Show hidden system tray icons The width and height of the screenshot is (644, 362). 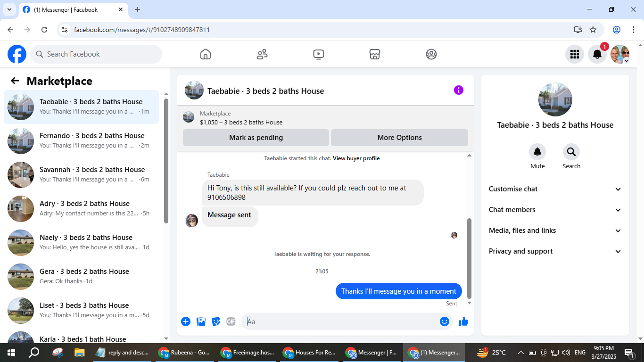coord(521,352)
